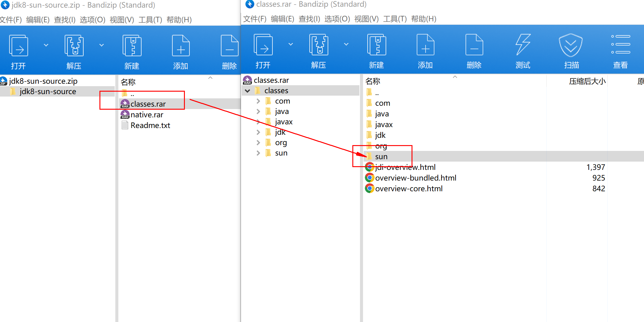Select javax folder in file list
644x322 pixels.
pyautogui.click(x=384, y=125)
